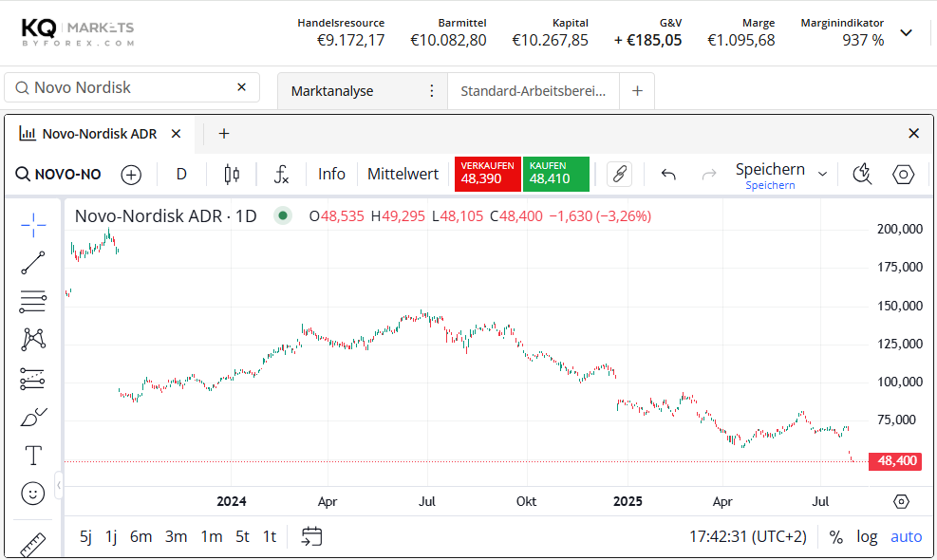
Task: Undo the last chart action
Action: coord(668,175)
